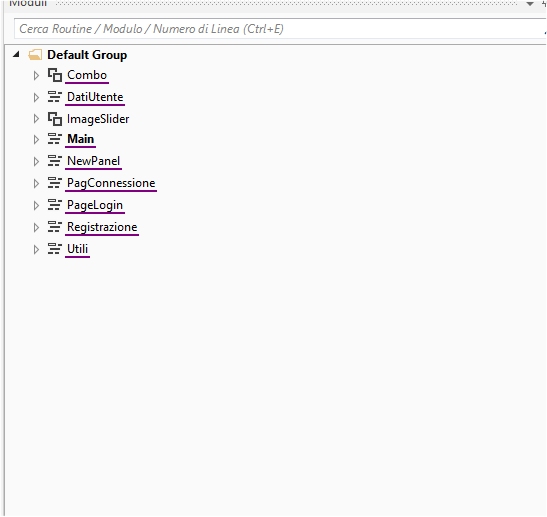Screen dimensions: 547x517
Task: Expand the PageLogin module node
Action: coord(36,205)
